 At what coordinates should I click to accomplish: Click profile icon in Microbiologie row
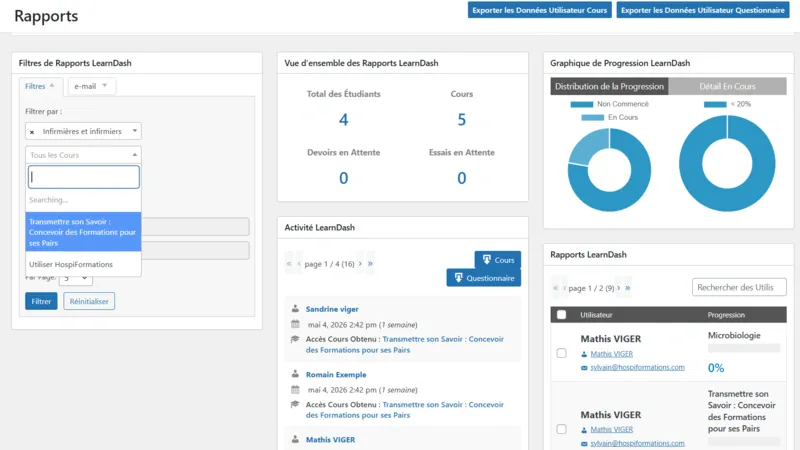[x=584, y=354]
